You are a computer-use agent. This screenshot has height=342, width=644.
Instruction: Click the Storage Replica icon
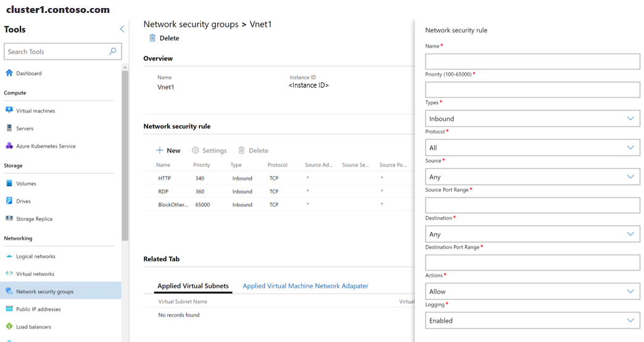pos(9,219)
